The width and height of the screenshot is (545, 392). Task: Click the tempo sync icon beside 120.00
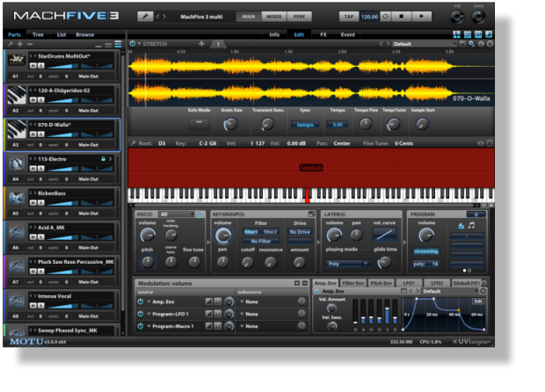(x=385, y=16)
